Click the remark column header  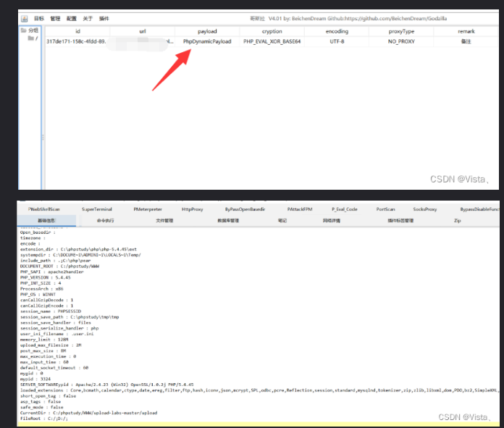(466, 31)
